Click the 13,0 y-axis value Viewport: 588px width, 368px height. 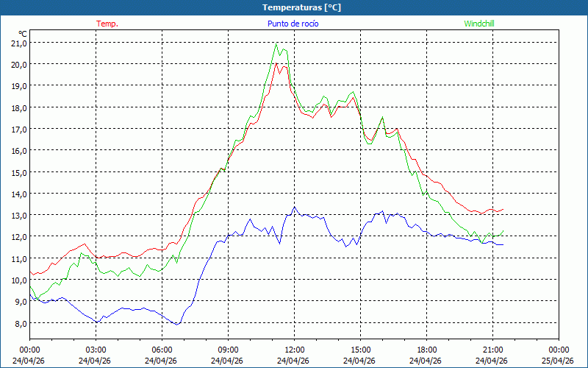18,215
